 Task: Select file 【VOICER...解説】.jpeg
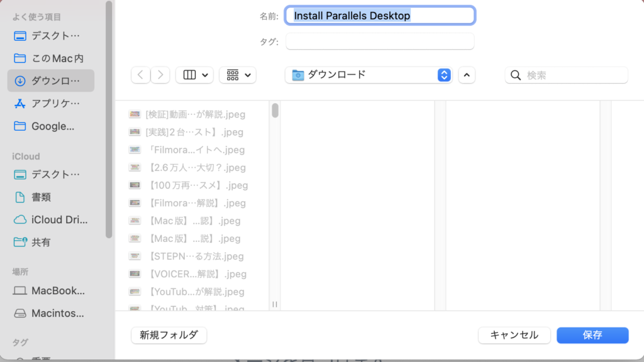pyautogui.click(x=188, y=274)
